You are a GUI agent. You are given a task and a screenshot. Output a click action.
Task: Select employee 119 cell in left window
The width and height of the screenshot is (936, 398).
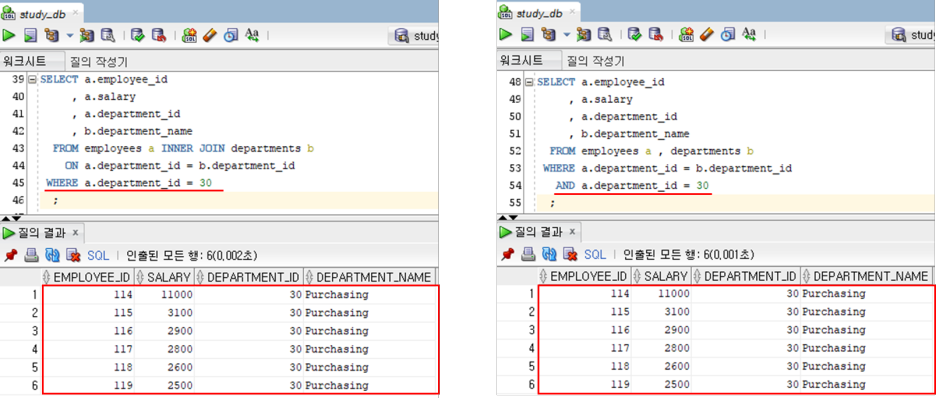pyautogui.click(x=88, y=385)
